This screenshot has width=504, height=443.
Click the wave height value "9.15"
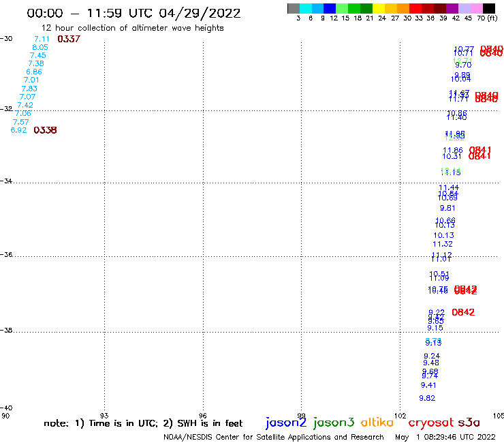(435, 328)
